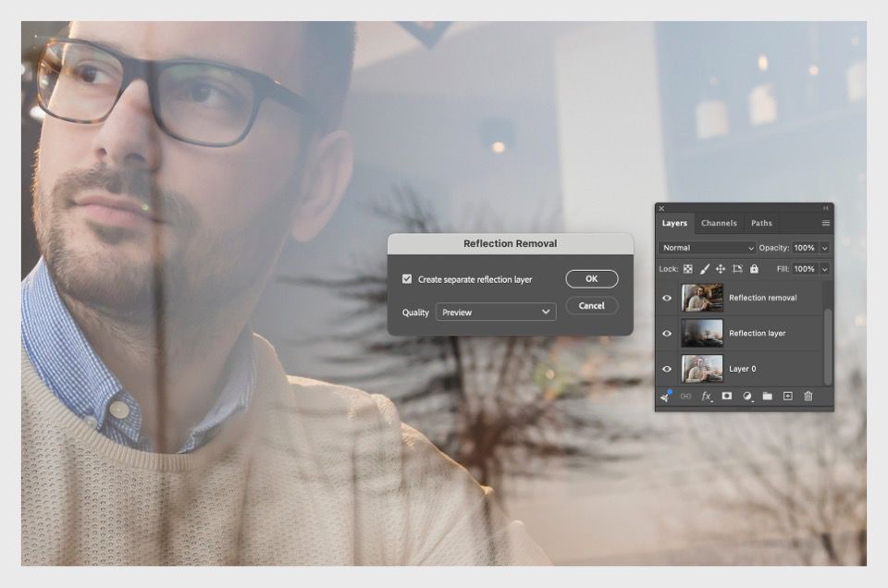Image resolution: width=888 pixels, height=588 pixels.
Task: Hide the Reflection layer
Action: click(x=666, y=333)
